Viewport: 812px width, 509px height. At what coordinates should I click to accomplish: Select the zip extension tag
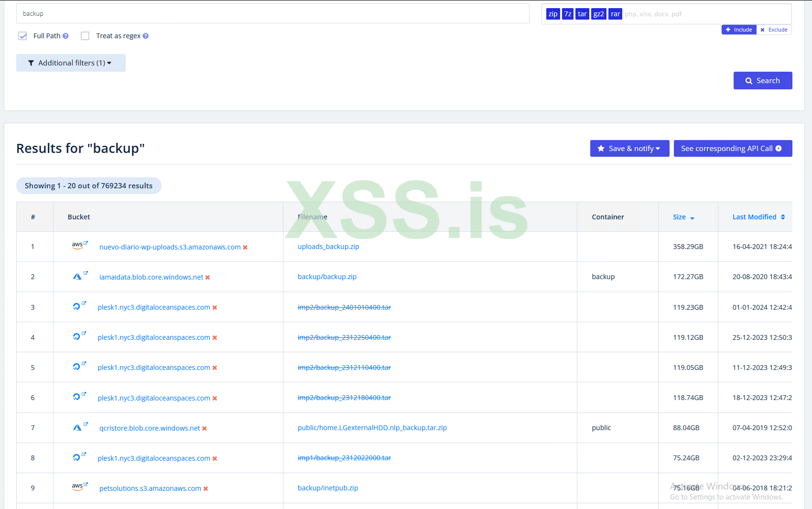[553, 14]
